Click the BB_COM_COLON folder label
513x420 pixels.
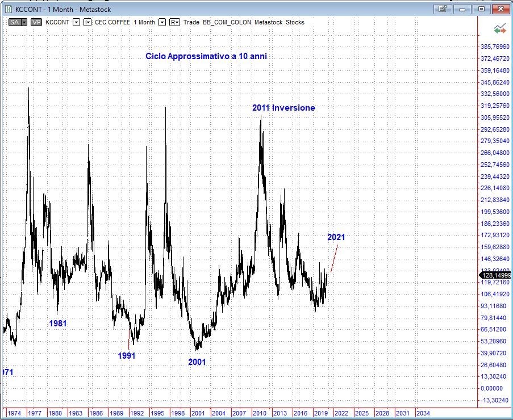227,22
